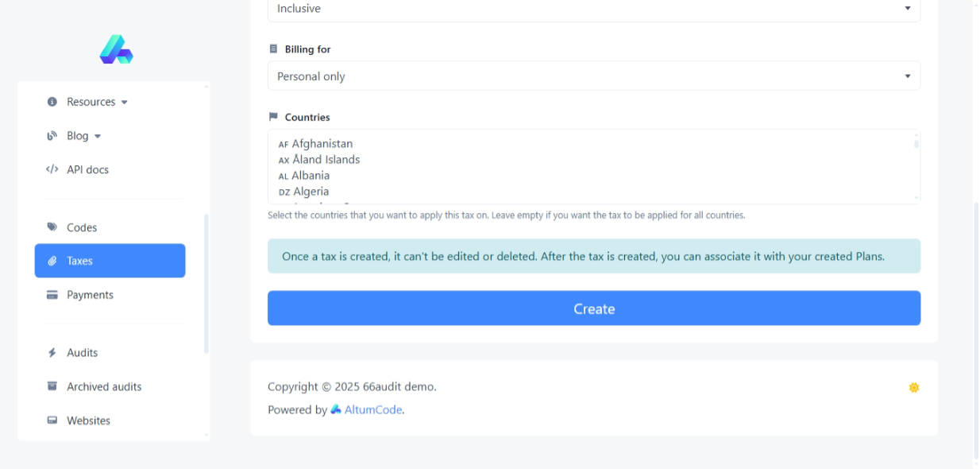
Task: Click the 66audit logo icon
Action: [116, 49]
